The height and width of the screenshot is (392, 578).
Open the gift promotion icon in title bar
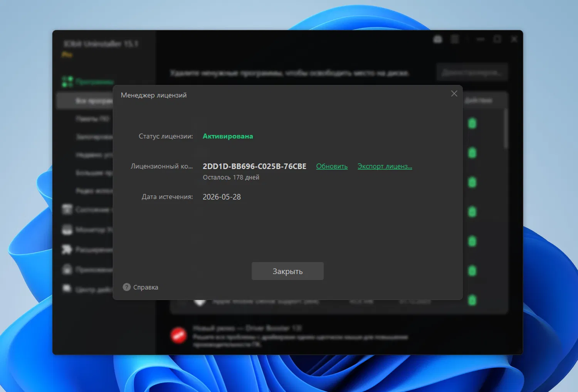pos(438,39)
